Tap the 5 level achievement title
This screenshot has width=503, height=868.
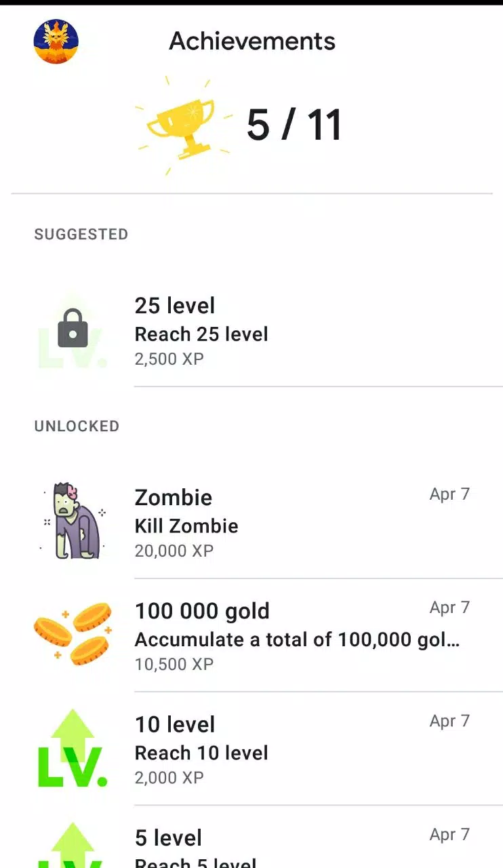(x=168, y=838)
